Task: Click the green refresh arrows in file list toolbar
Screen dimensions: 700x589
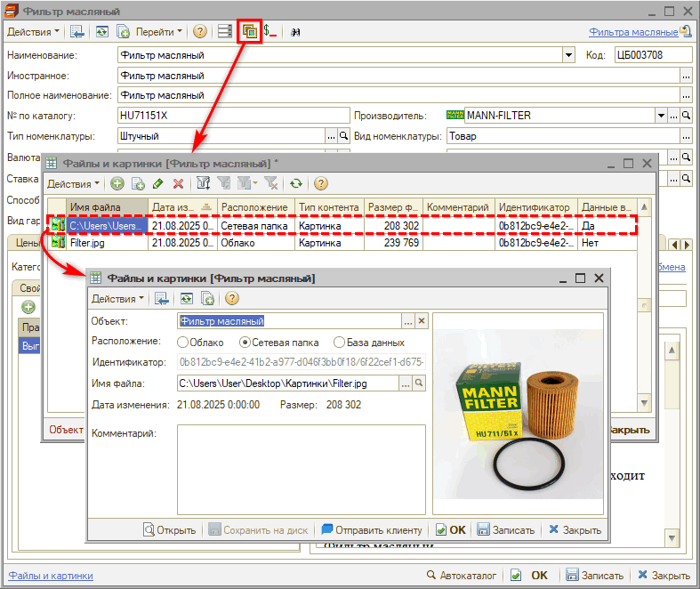Action: [295, 183]
